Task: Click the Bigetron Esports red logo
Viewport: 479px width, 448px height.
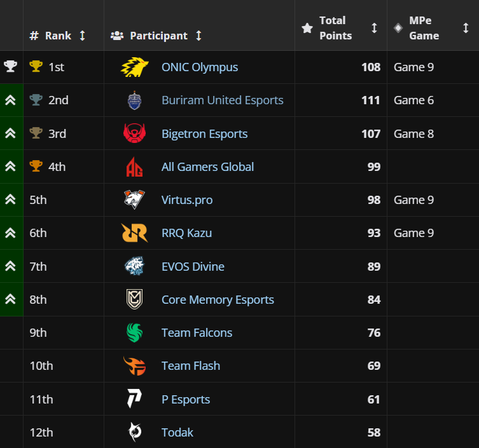Action: pyautogui.click(x=134, y=133)
